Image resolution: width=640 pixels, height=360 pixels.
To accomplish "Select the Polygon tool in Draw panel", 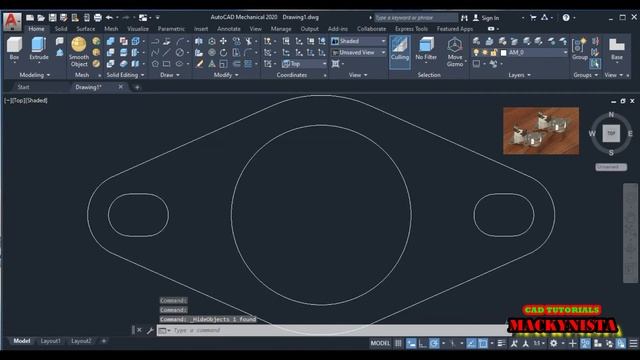I will coord(155,64).
